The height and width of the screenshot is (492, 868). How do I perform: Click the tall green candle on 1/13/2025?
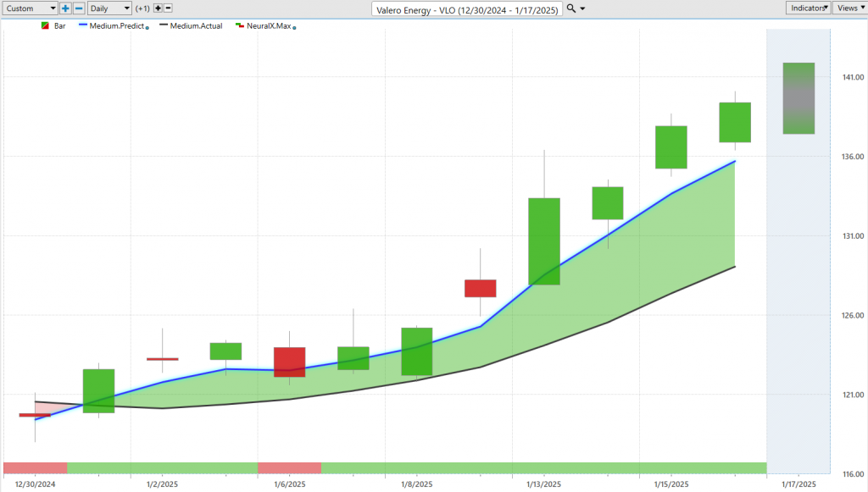544,241
